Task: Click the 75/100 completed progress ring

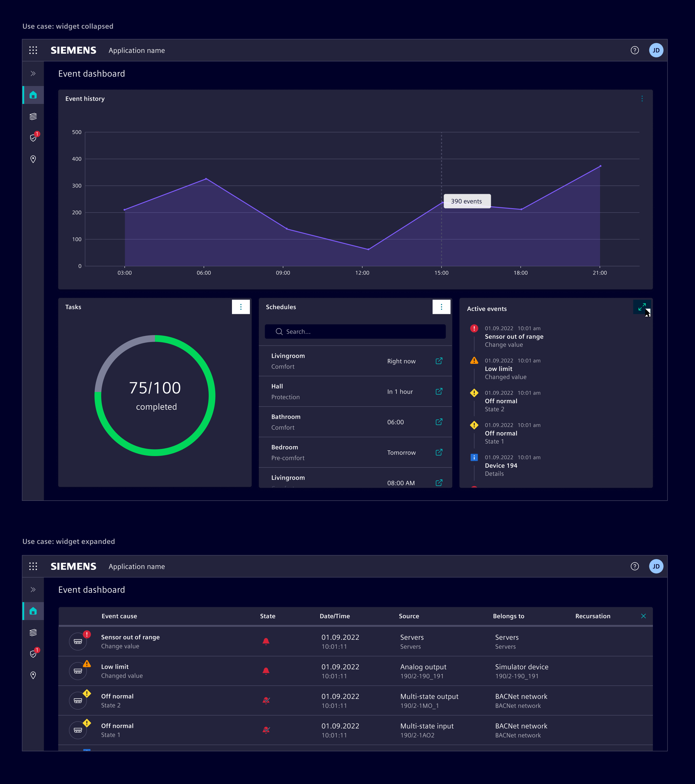Action: 156,396
